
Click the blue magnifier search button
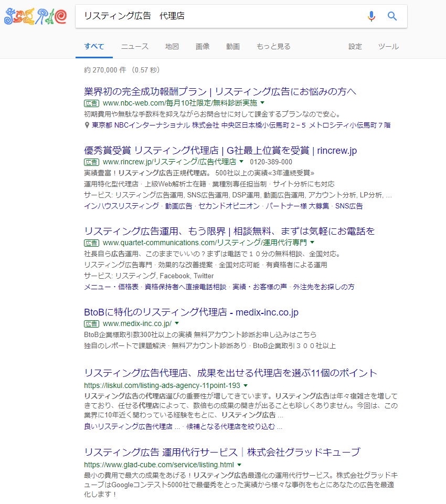coord(392,16)
